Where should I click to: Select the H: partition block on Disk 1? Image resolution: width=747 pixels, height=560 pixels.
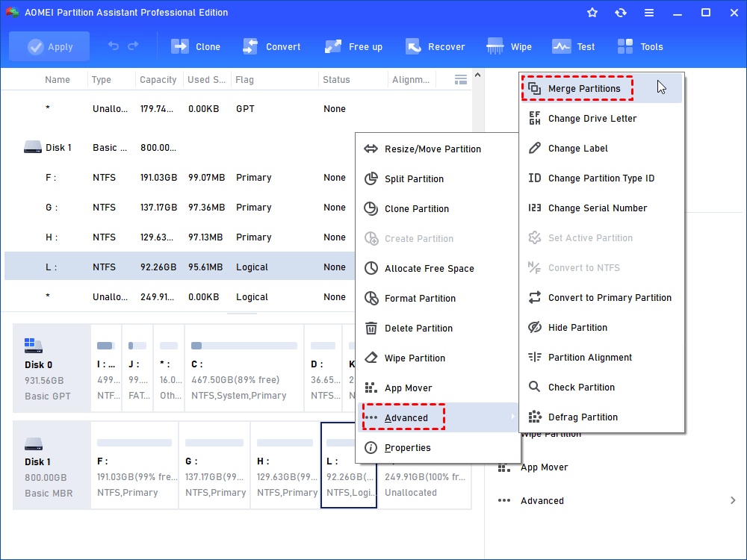tap(285, 466)
